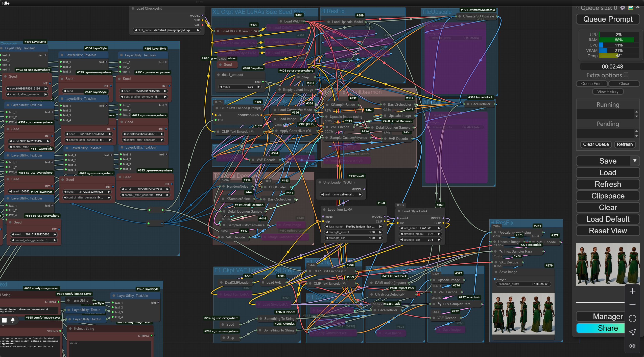The image size is (644, 357).
Task: Click the Queue Prompt button
Action: tap(608, 19)
